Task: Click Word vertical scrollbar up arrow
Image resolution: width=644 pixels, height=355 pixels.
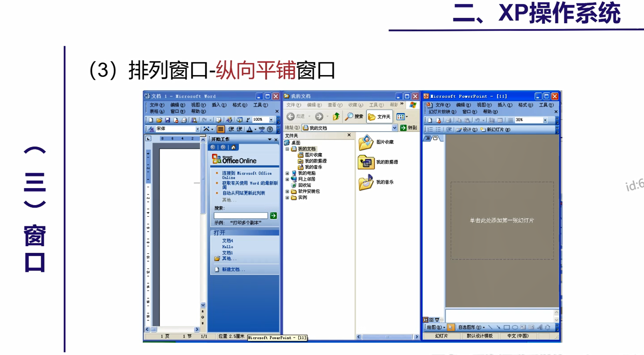Action: pos(203,140)
